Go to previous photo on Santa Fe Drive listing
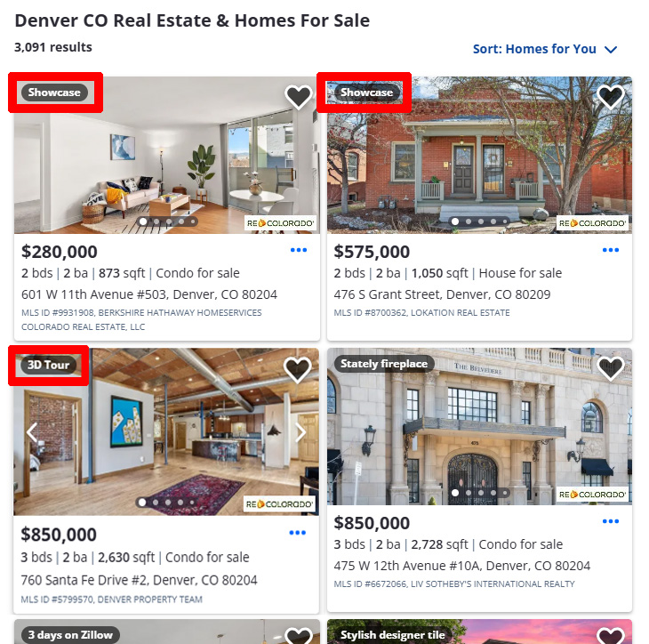 [x=32, y=433]
